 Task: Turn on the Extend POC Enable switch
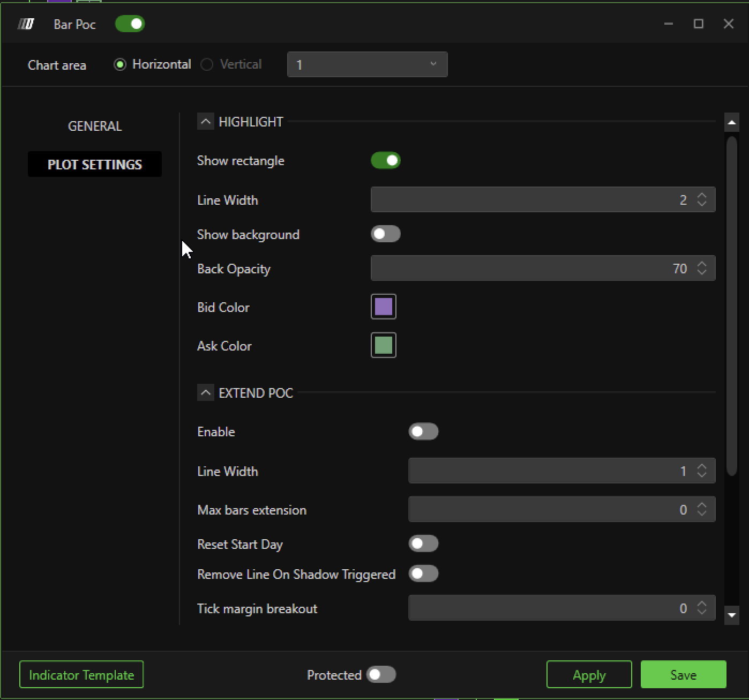pyautogui.click(x=423, y=432)
